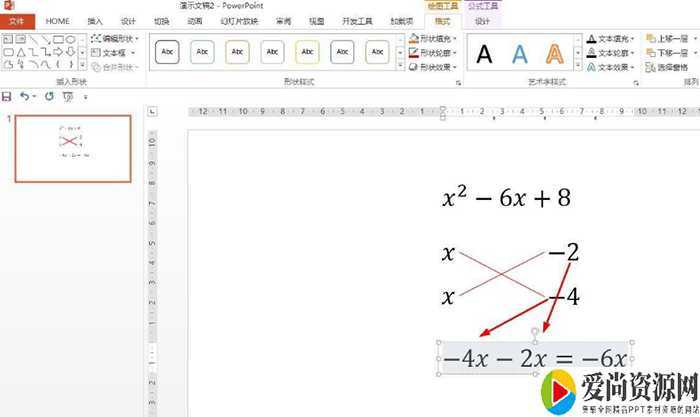
Task: Click the Undo arrow icon
Action: pos(25,96)
